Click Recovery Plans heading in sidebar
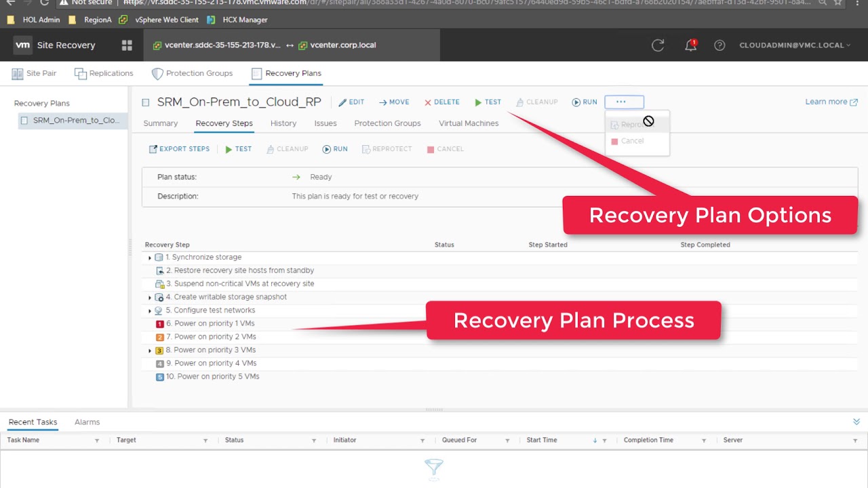Viewport: 868px width, 488px height. 42,103
